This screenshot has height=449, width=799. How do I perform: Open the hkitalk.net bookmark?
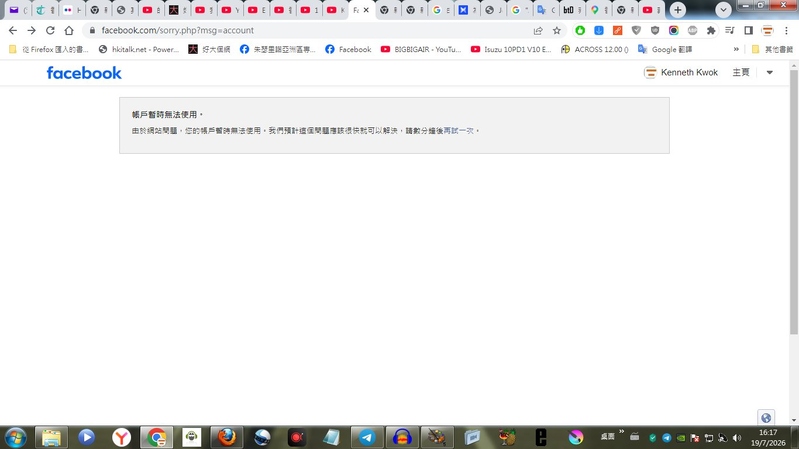139,49
